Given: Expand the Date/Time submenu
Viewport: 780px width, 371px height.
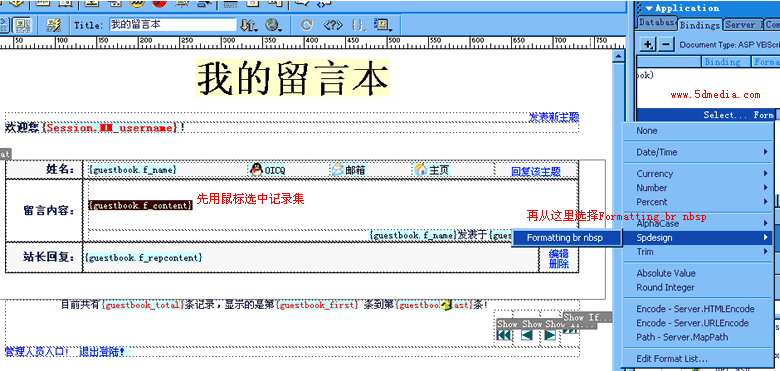Looking at the screenshot, I should tap(698, 152).
